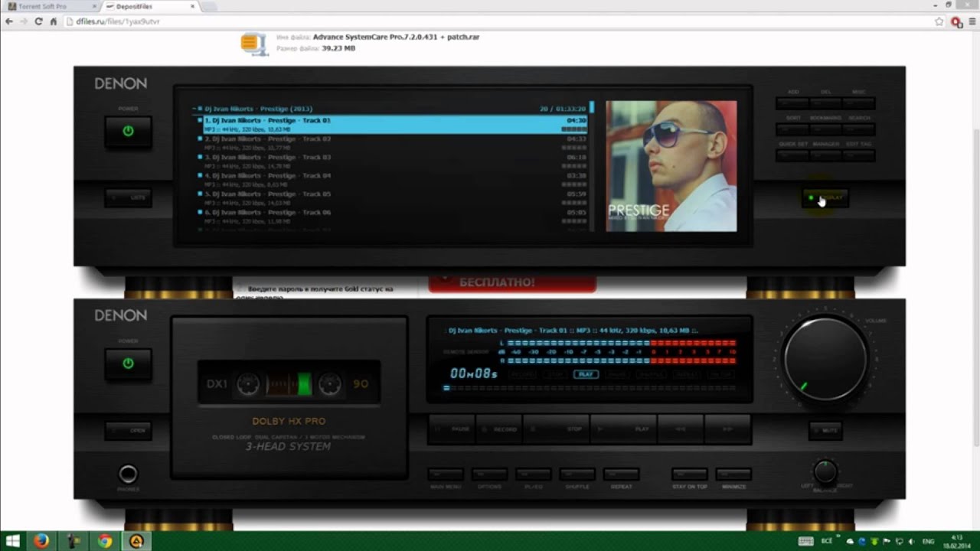
Task: Click the elapsed time display 00m08s
Action: (x=473, y=373)
